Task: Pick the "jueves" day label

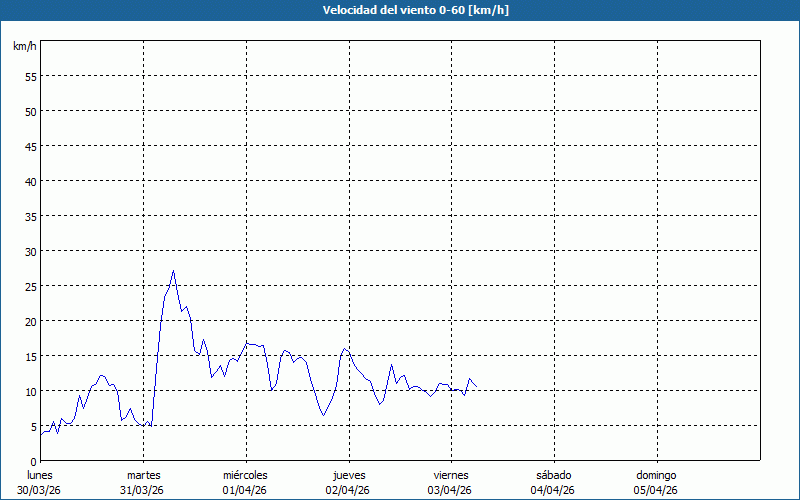Action: point(348,475)
